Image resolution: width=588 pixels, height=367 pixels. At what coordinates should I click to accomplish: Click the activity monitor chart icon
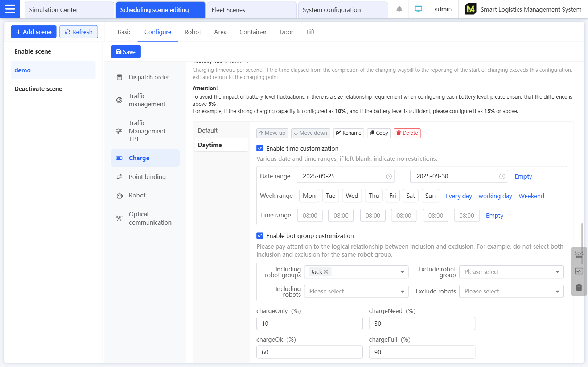[579, 271]
